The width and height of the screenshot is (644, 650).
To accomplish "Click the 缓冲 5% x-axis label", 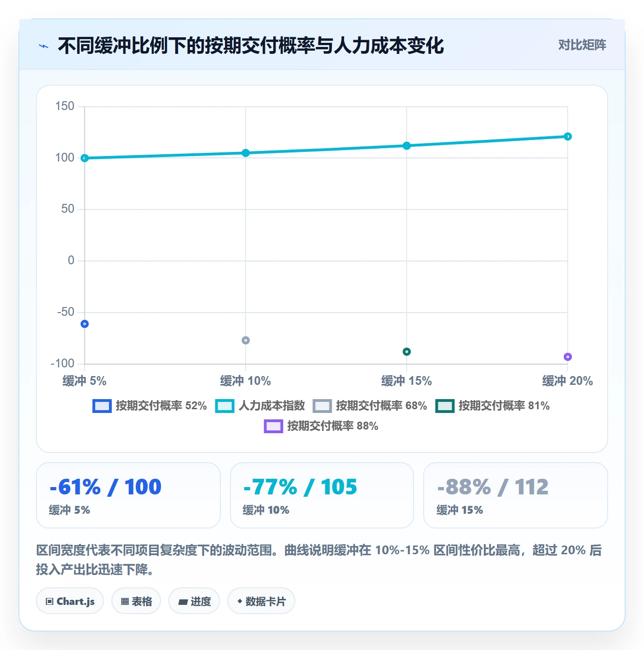I will 85,381.
